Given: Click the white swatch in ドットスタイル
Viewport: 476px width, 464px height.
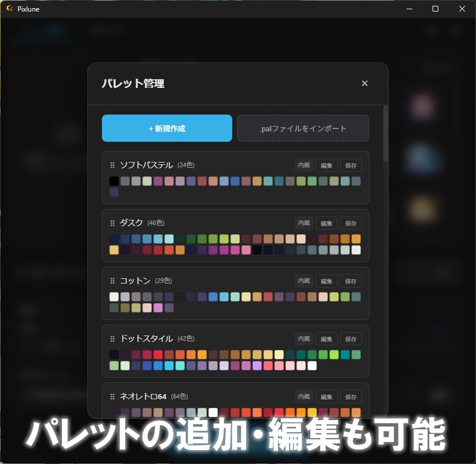Looking at the screenshot, I should 313,365.
